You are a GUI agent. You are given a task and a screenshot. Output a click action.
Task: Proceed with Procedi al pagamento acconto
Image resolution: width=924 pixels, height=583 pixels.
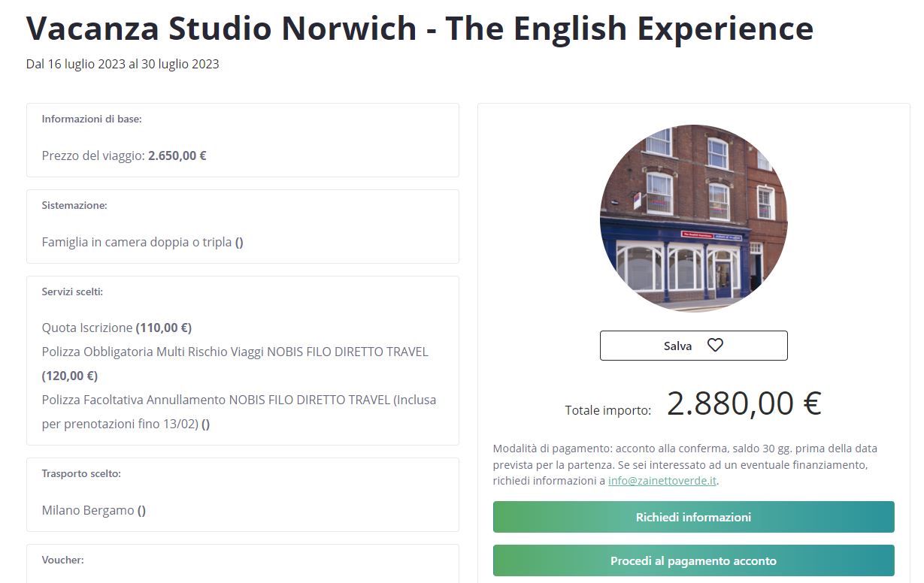click(693, 560)
